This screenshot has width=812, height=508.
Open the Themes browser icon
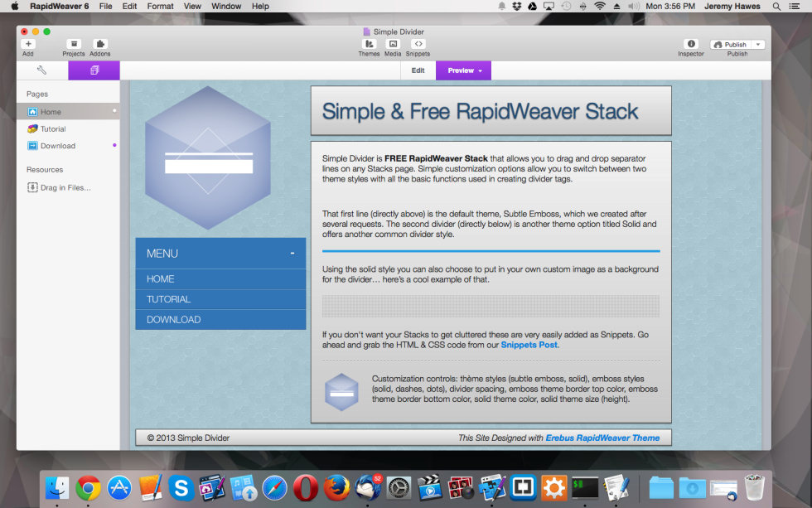370,45
